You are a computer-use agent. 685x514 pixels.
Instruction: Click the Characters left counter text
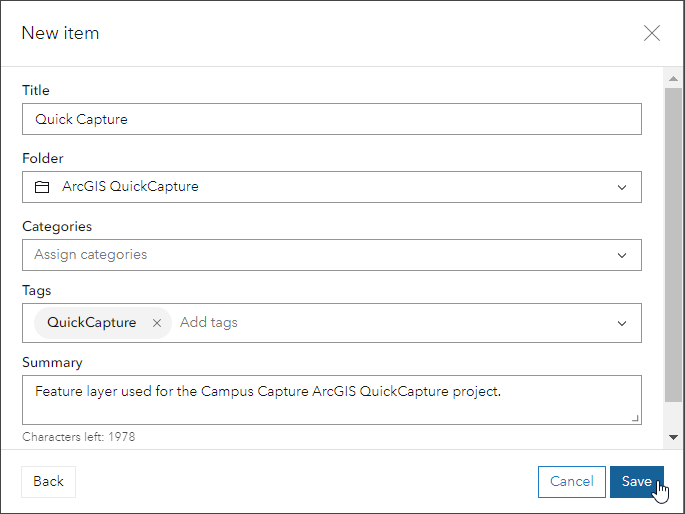point(79,437)
